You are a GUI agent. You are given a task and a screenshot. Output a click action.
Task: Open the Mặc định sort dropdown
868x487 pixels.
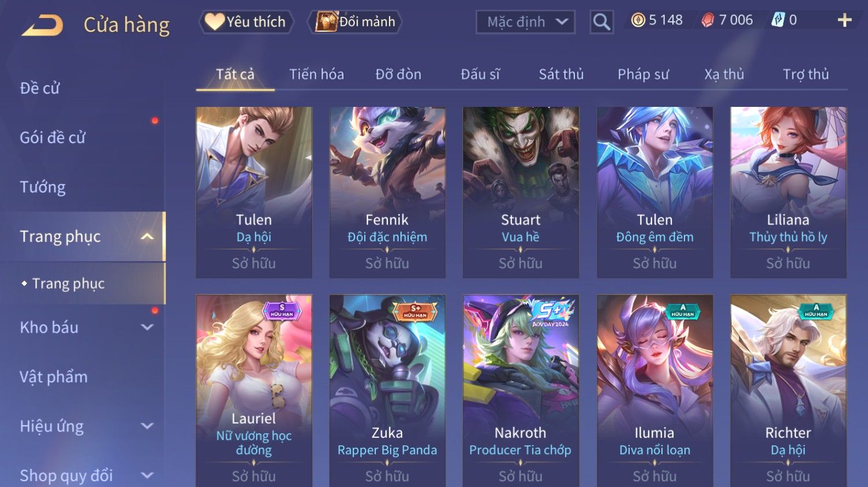525,22
